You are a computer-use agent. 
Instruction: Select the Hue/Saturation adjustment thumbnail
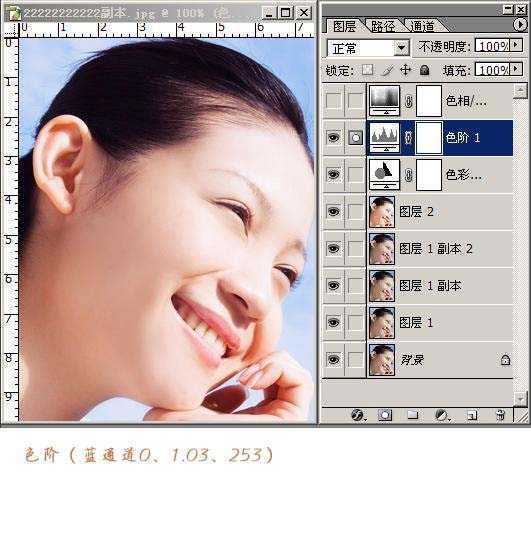tap(384, 100)
